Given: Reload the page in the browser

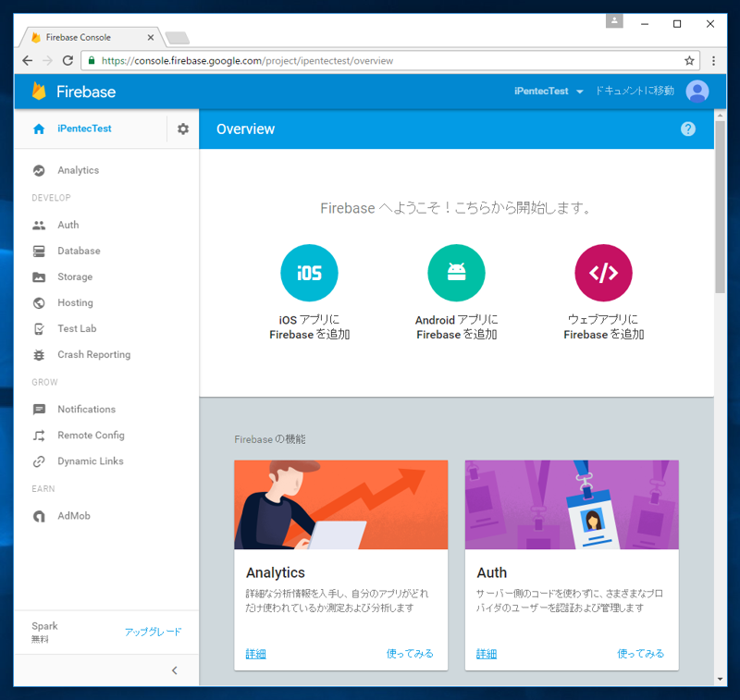Looking at the screenshot, I should [68, 60].
